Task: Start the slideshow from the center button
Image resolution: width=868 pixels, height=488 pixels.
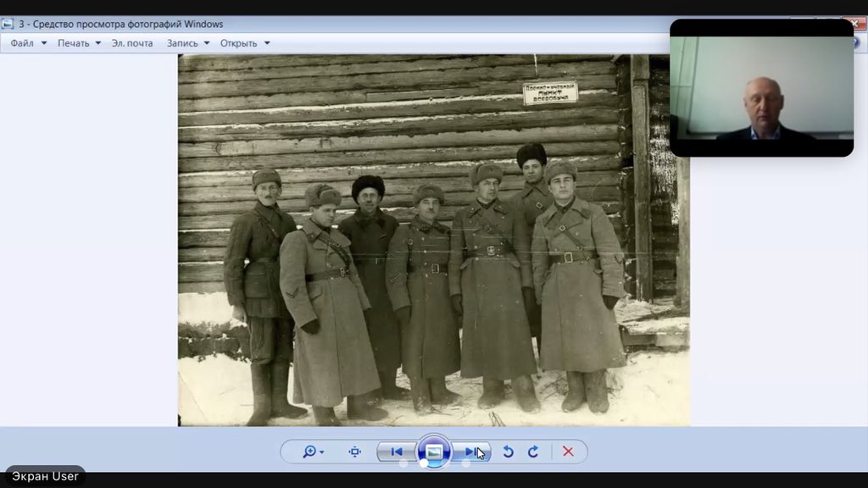Action: click(x=433, y=452)
